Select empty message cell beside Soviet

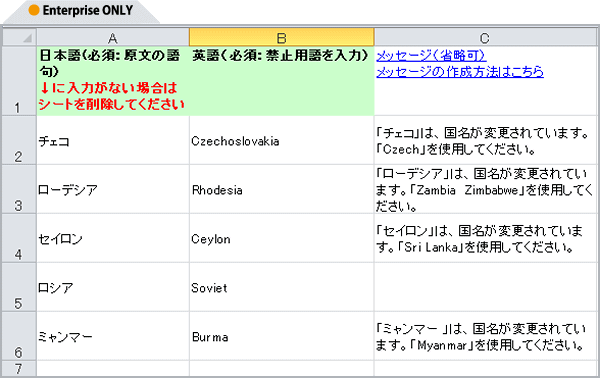(485, 287)
